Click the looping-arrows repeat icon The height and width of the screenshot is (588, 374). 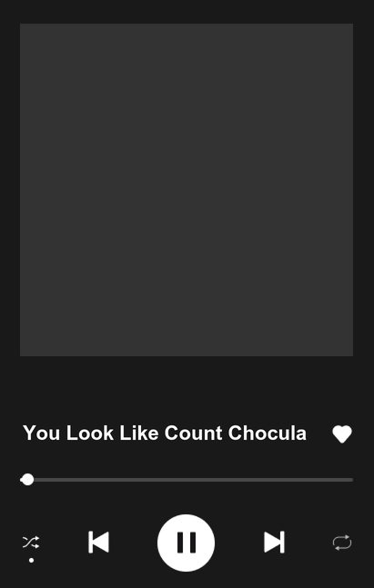[342, 543]
